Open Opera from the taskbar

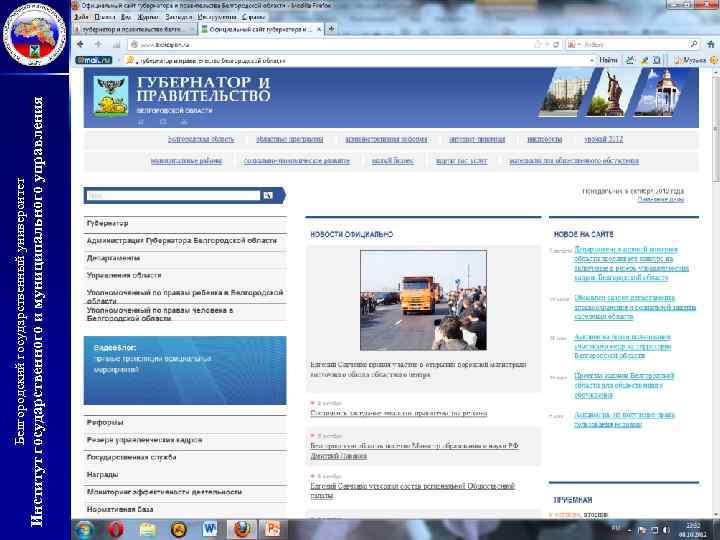(116, 529)
